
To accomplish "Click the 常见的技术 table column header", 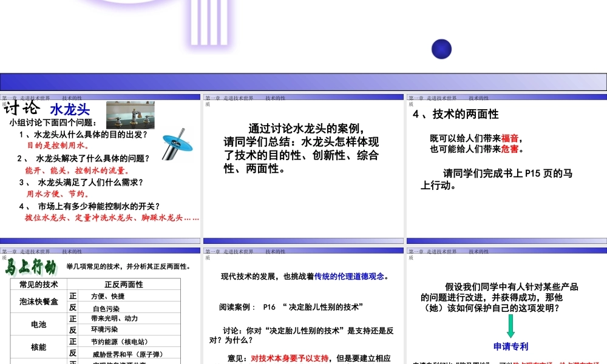I will click(38, 284).
